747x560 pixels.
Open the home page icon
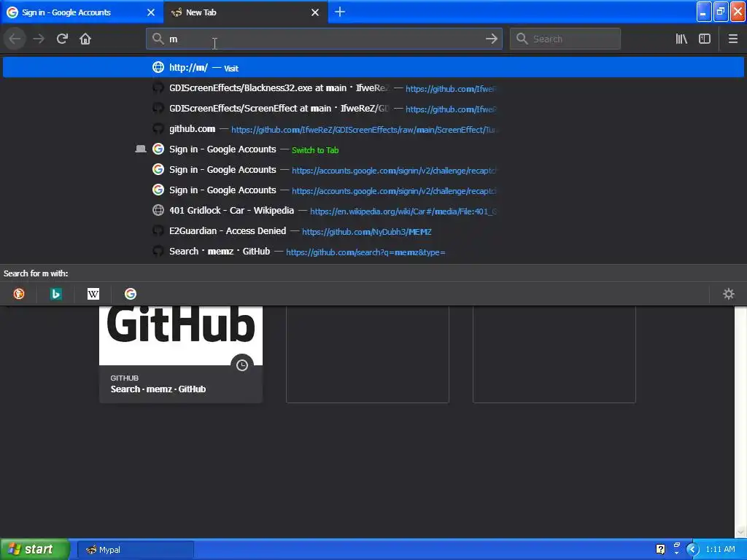(85, 39)
